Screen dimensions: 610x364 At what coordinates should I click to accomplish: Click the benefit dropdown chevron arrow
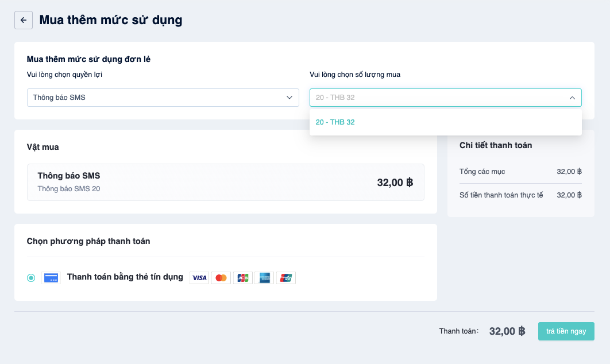289,98
